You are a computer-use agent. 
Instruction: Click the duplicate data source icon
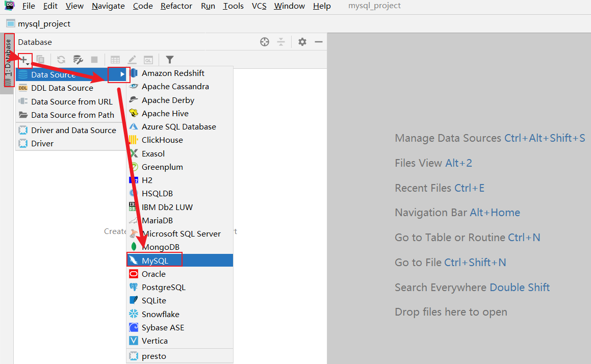pos(40,60)
